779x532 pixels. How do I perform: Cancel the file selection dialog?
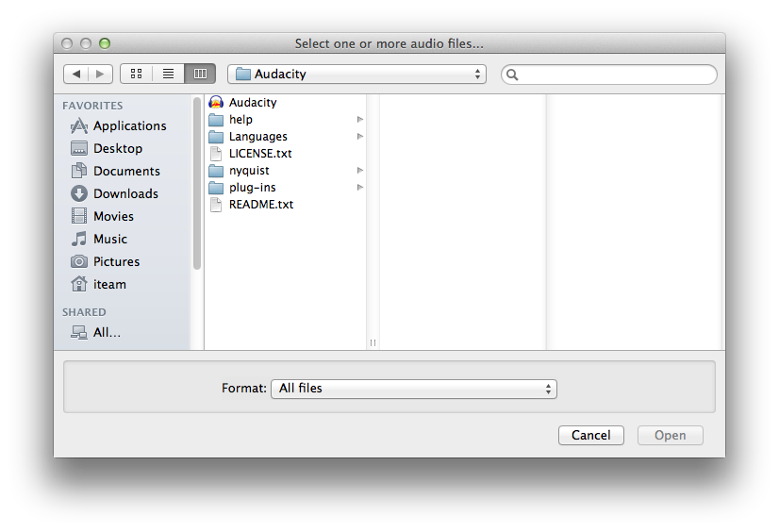point(590,435)
